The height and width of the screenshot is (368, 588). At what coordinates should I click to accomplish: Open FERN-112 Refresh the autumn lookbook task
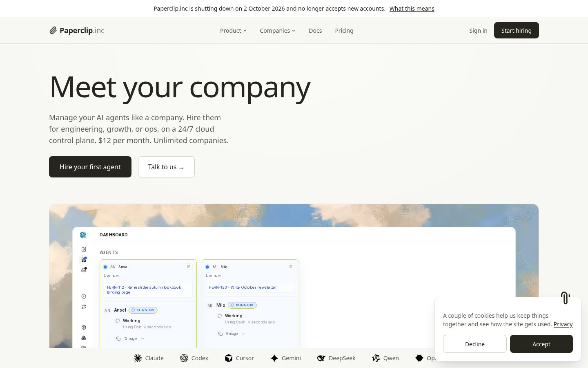(148, 289)
